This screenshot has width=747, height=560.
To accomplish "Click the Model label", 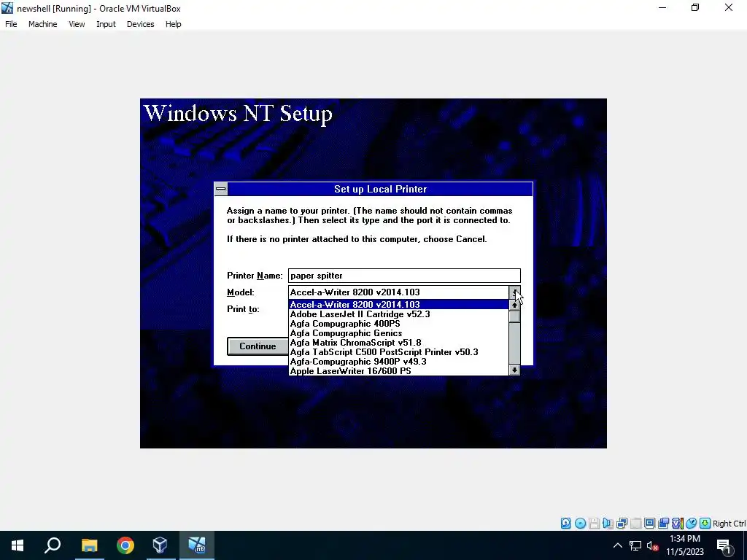I will [241, 292].
